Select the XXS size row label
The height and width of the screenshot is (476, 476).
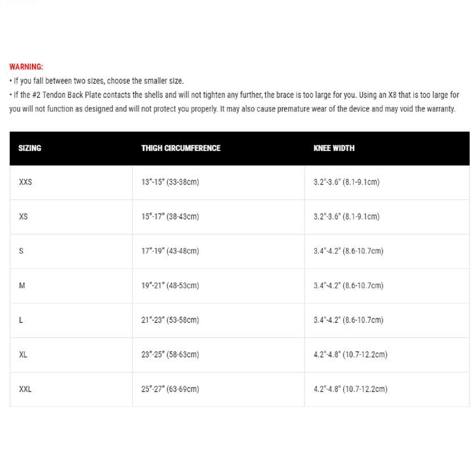click(25, 182)
